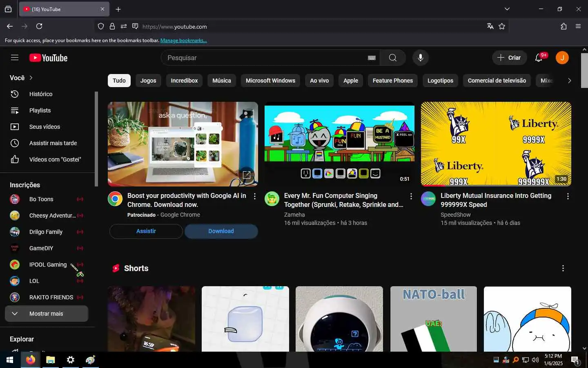This screenshot has width=588, height=368.
Task: Open the Windows Start menu
Action: coord(10,360)
